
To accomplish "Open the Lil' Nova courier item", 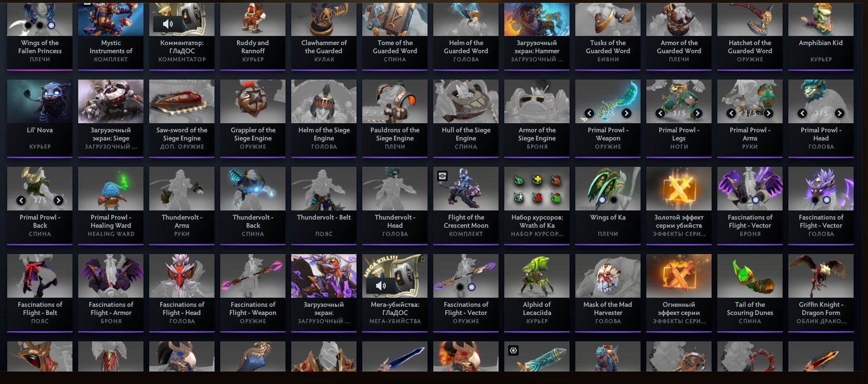I will 40,118.
